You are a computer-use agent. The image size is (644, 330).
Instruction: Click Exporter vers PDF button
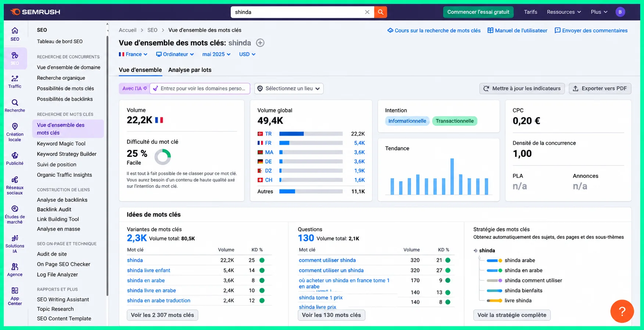600,89
